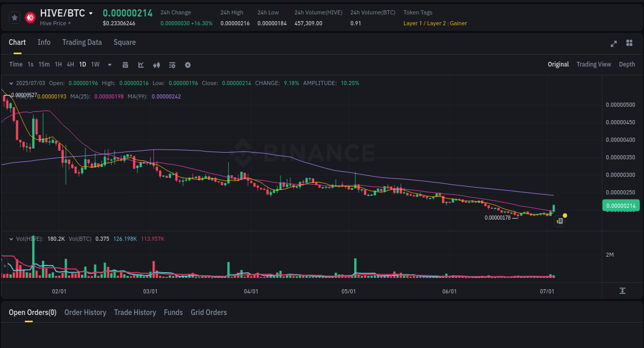Select the line chart style icon
Image resolution: width=644 pixels, height=348 pixels.
point(140,65)
